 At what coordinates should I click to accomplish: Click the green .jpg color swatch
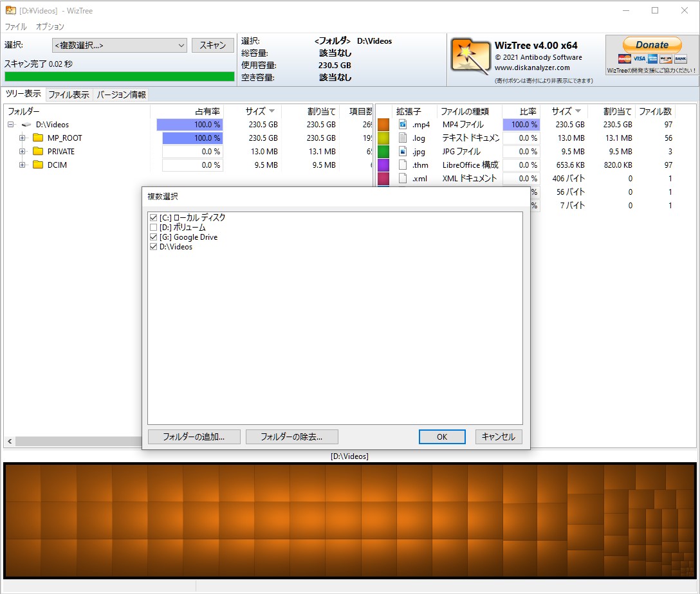pyautogui.click(x=383, y=151)
